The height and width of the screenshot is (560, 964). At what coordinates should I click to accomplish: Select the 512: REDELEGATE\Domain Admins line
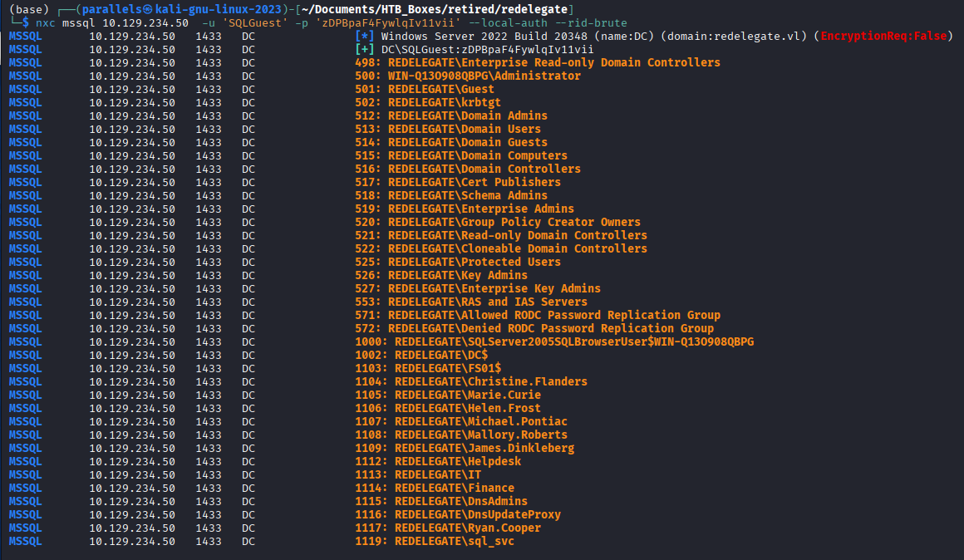pos(451,115)
